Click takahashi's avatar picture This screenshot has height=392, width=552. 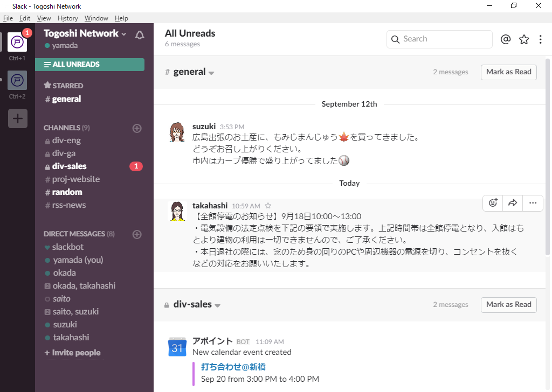177,211
